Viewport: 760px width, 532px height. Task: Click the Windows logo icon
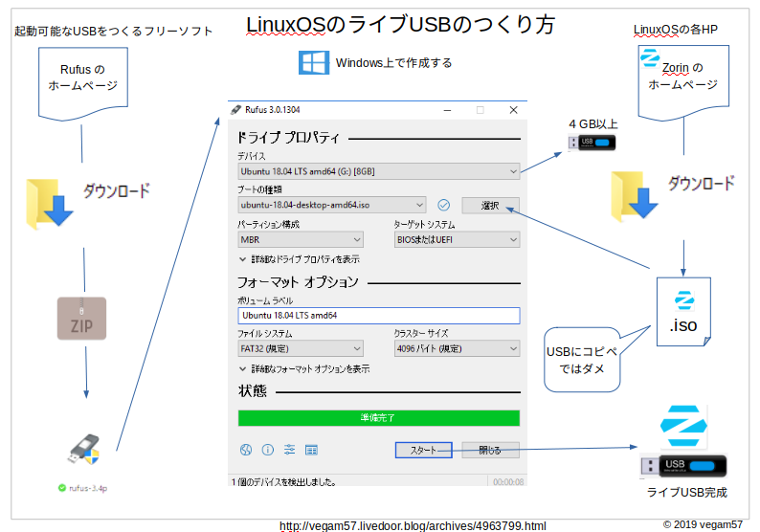click(314, 62)
